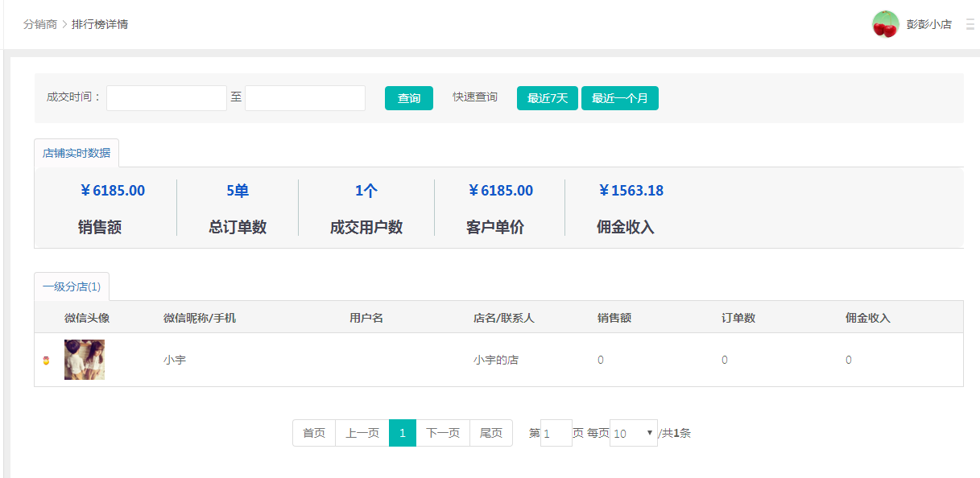Go to 下一页 in pagination
The height and width of the screenshot is (478, 980).
coord(443,433)
